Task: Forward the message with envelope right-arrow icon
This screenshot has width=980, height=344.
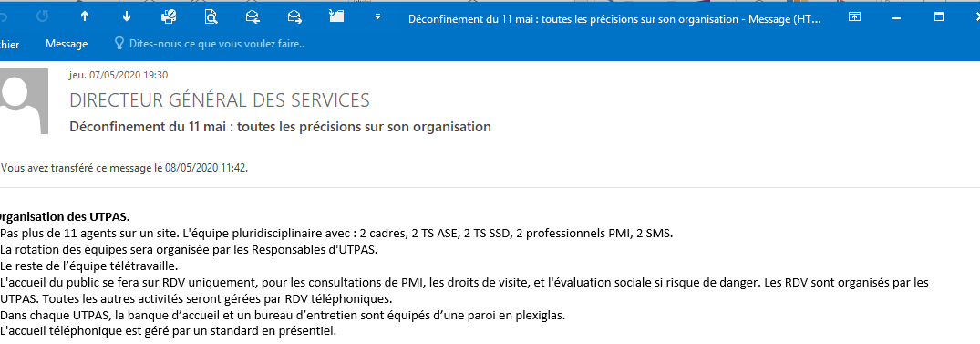Action: [294, 17]
